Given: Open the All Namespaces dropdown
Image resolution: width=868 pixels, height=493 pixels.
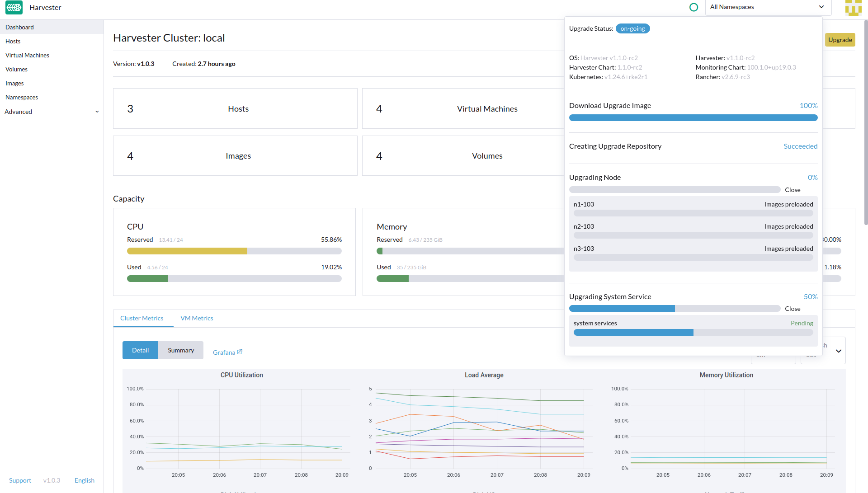Looking at the screenshot, I should pos(768,7).
